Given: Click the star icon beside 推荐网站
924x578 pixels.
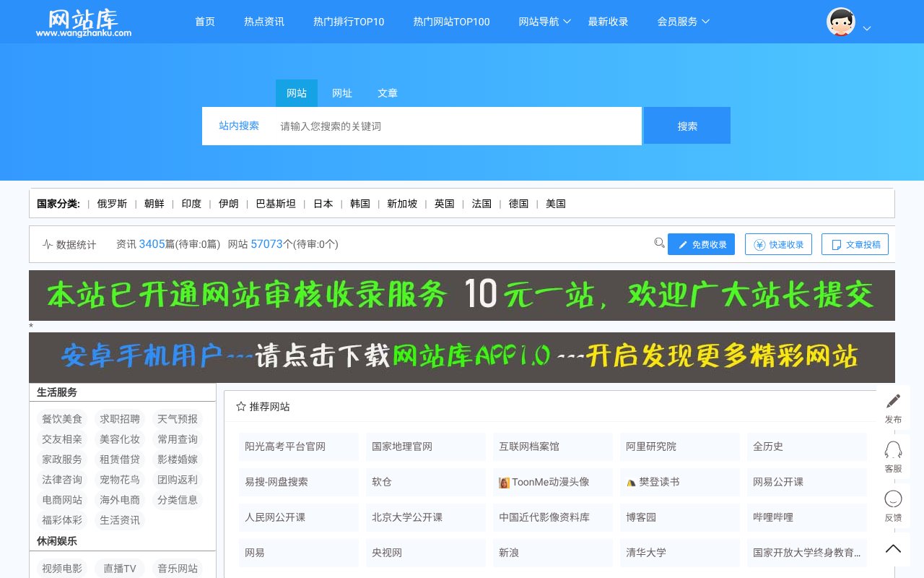Looking at the screenshot, I should click(240, 406).
